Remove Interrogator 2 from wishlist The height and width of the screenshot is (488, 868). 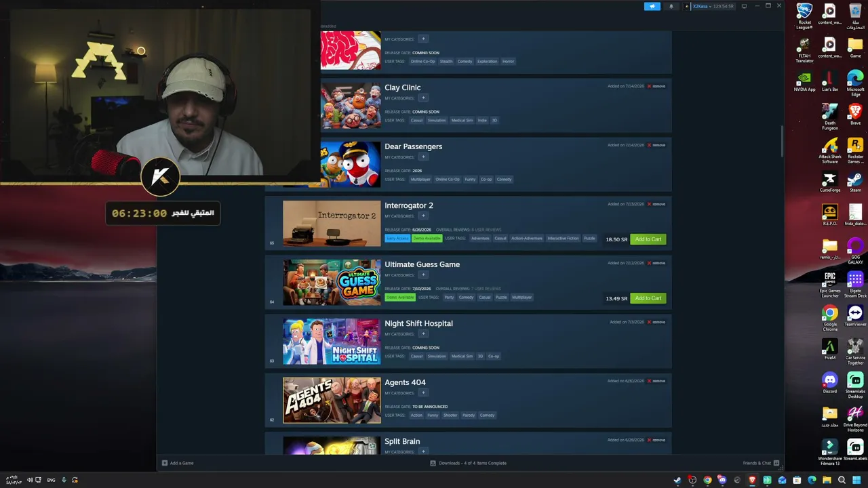point(656,204)
